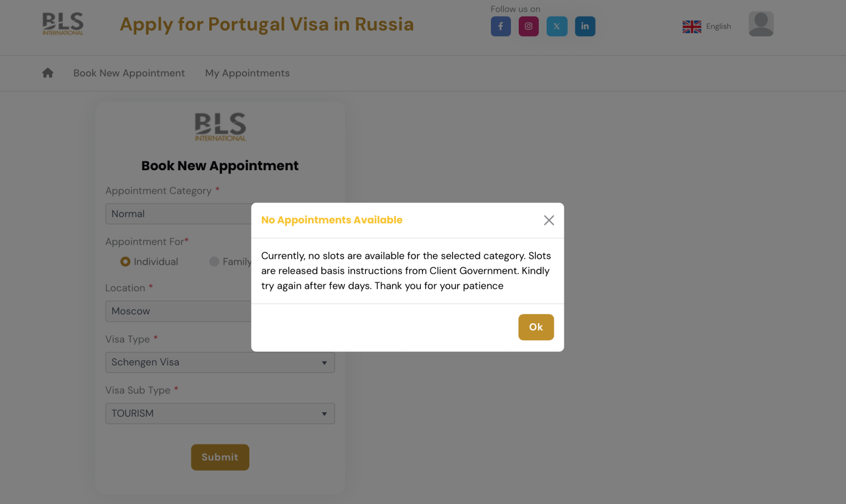Open the user profile avatar
Screen dimensions: 846x504
pyautogui.click(x=761, y=24)
